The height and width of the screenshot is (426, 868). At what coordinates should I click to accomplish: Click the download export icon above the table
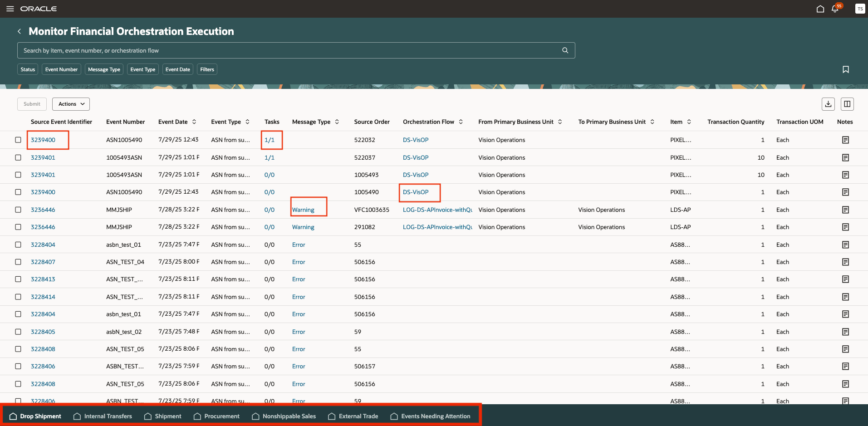click(828, 104)
